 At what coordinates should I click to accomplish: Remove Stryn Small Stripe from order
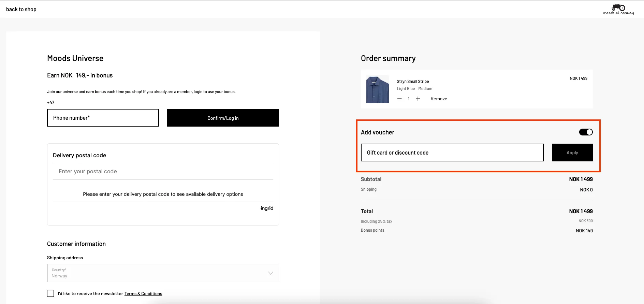click(439, 99)
